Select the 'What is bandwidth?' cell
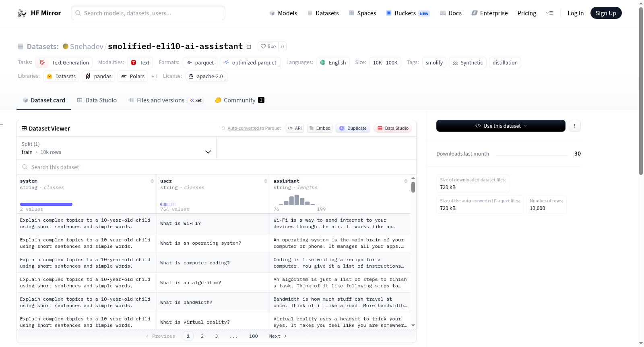The height and width of the screenshot is (347, 644). click(213, 302)
